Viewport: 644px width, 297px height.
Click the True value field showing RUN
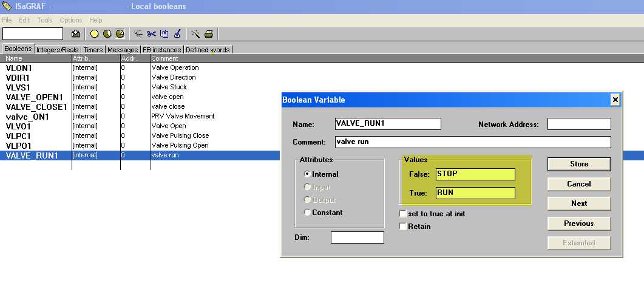click(x=475, y=193)
